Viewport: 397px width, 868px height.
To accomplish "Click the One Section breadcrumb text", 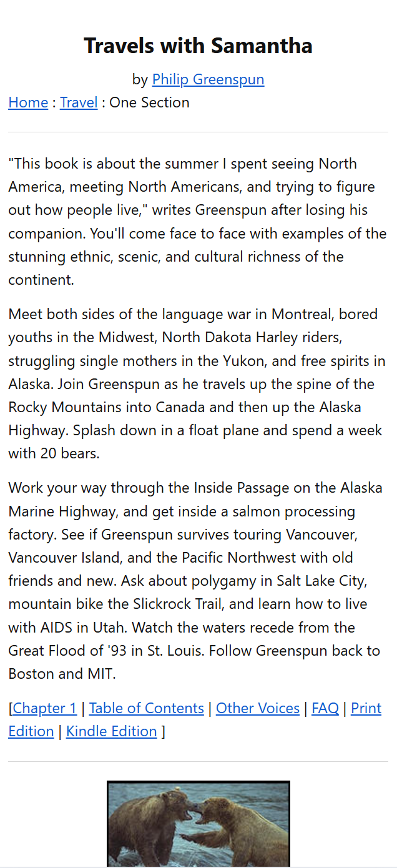I will (x=149, y=102).
